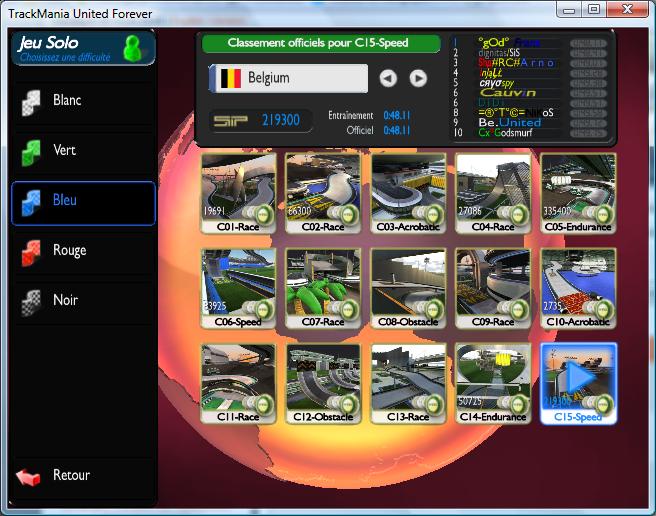
Task: Click the checkered Noir difficulty flag icon
Action: pos(32,301)
